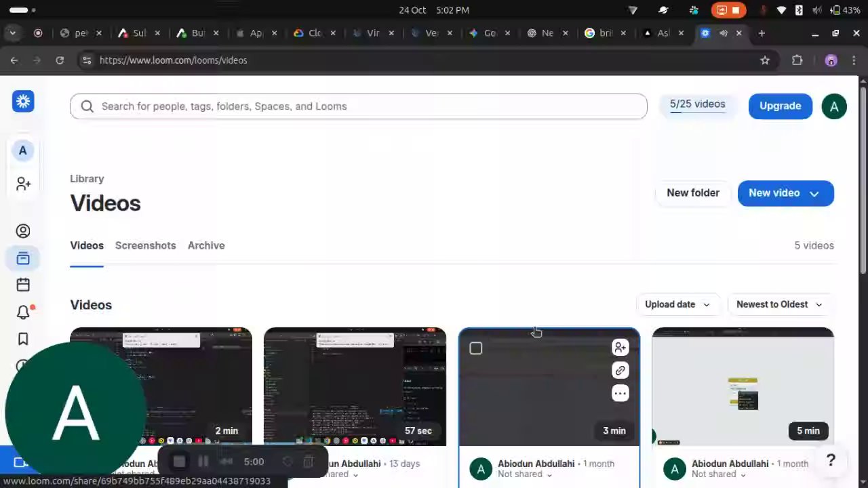
Task: Open the Meetings calendar icon in sidebar
Action: pyautogui.click(x=23, y=285)
